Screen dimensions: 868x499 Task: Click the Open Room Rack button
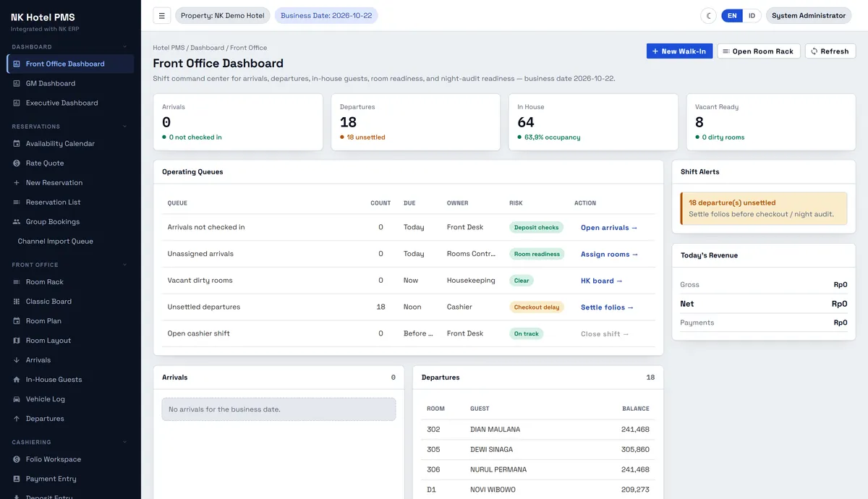(758, 51)
